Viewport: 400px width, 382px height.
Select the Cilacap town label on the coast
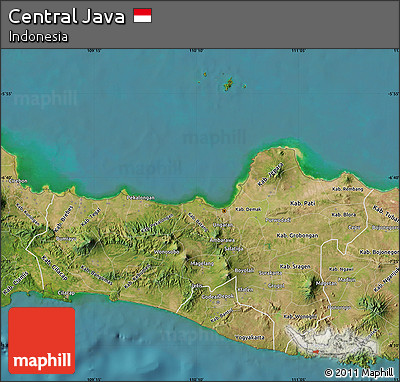click(x=66, y=293)
